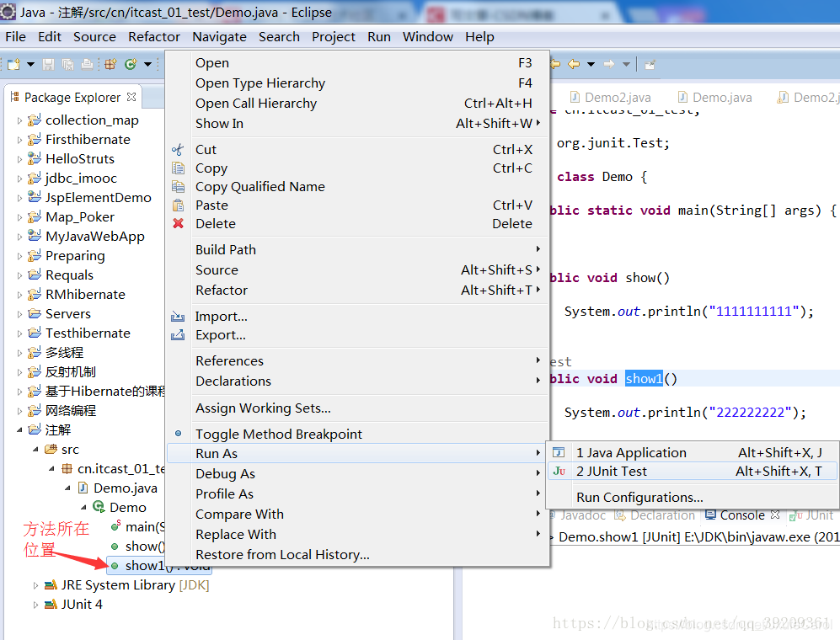Click the New Java Class toolbar icon
The width and height of the screenshot is (840, 640).
coord(131,64)
